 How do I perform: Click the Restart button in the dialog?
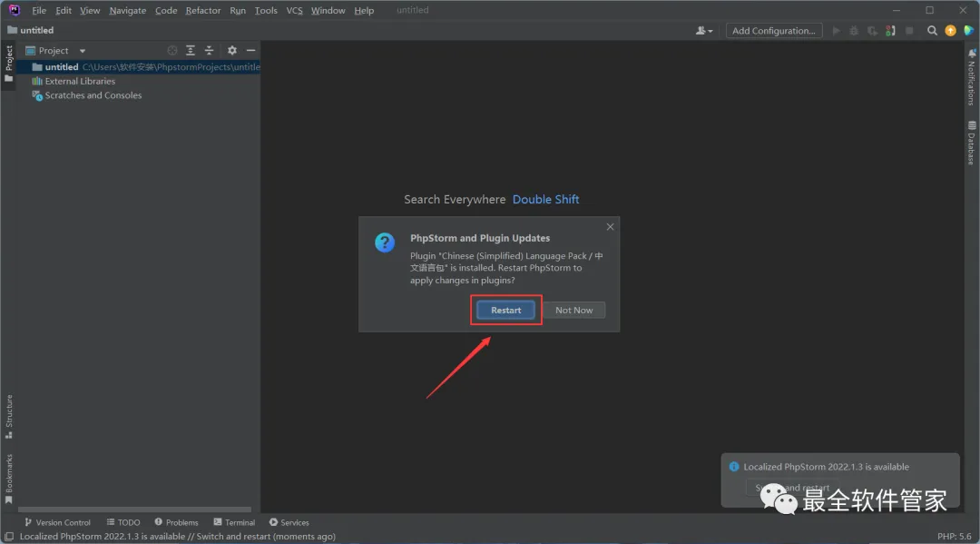click(505, 310)
